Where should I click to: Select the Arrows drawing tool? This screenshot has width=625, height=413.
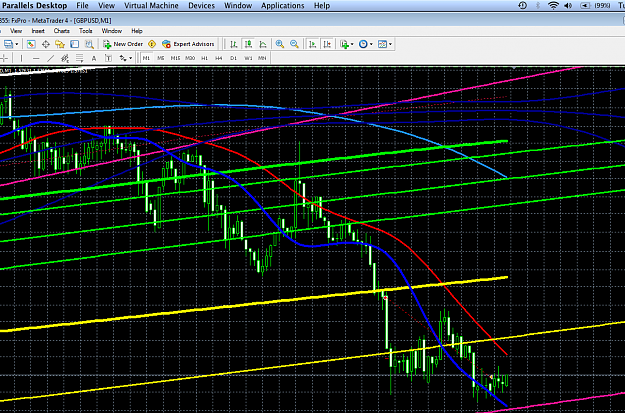click(123, 58)
